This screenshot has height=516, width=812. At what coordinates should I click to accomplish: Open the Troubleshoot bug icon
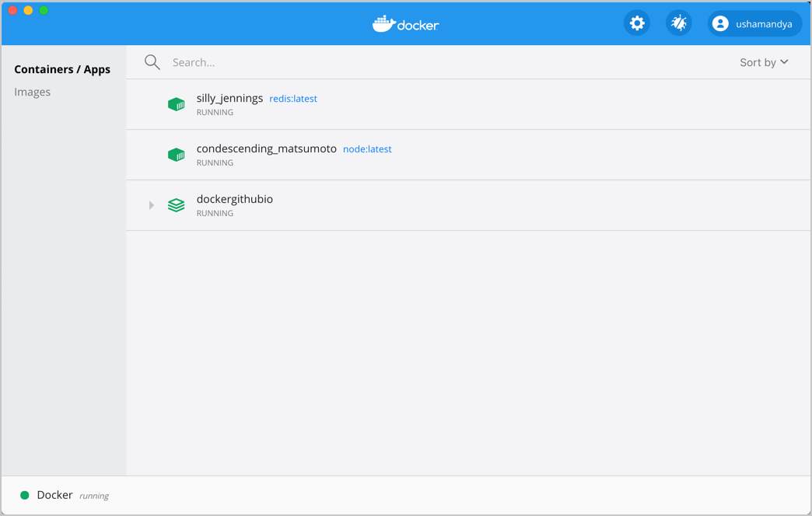coord(678,23)
